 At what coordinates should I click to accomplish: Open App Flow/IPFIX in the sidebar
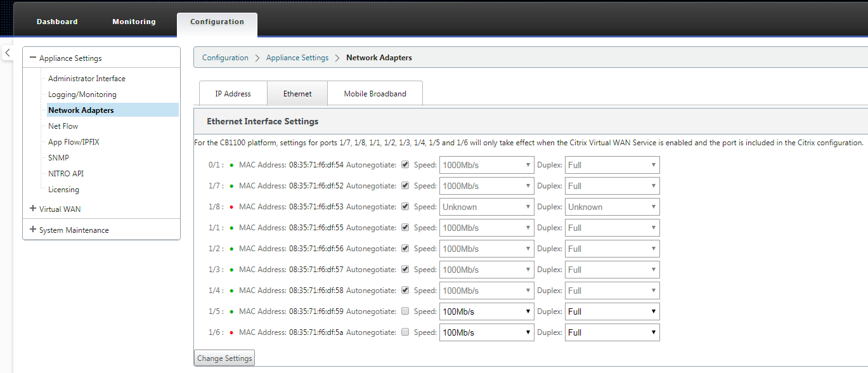(x=74, y=142)
